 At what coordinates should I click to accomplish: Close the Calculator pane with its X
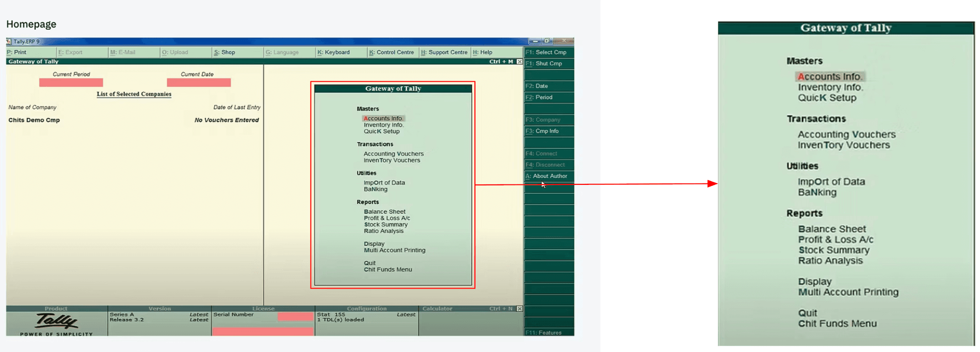tap(520, 309)
